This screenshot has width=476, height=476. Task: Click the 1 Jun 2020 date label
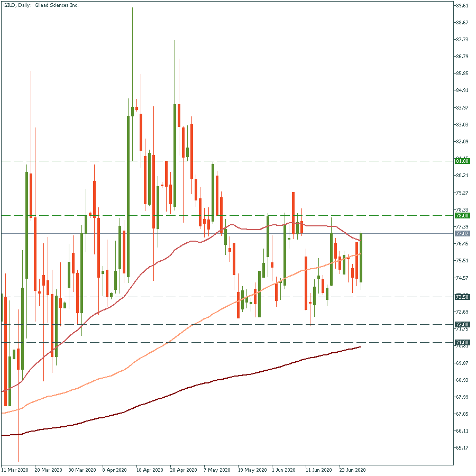[x=284, y=470]
